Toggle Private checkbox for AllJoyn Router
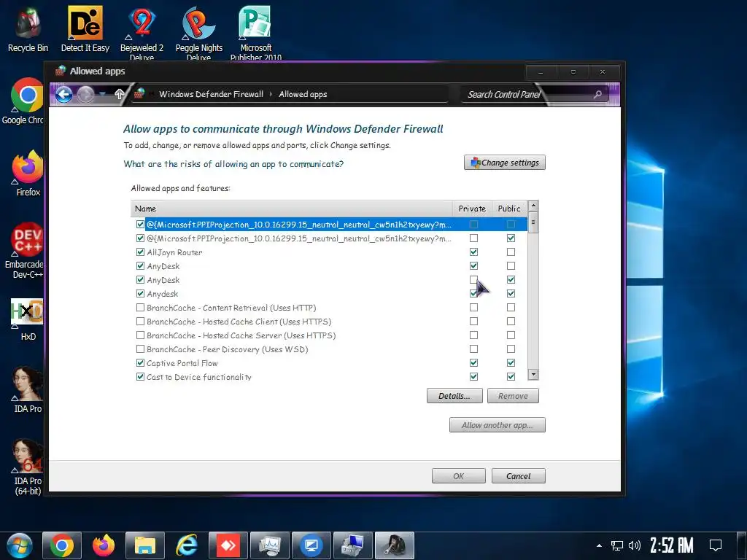747x560 pixels. tap(473, 252)
